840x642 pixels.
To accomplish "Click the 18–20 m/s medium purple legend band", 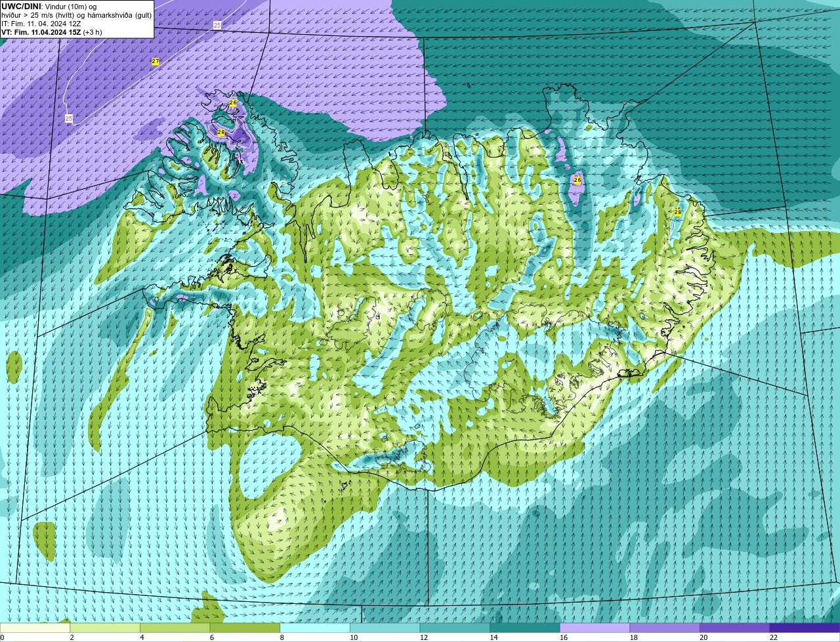I will point(665,628).
